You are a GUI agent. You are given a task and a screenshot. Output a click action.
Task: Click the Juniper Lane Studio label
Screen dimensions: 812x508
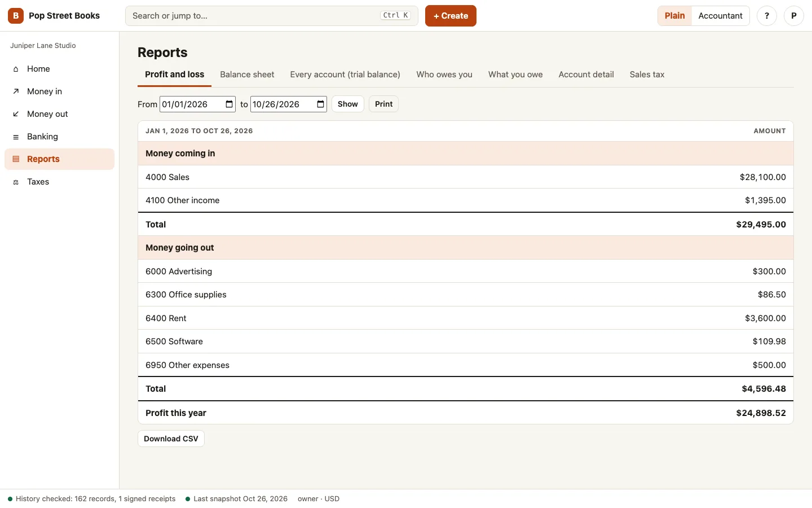[43, 46]
